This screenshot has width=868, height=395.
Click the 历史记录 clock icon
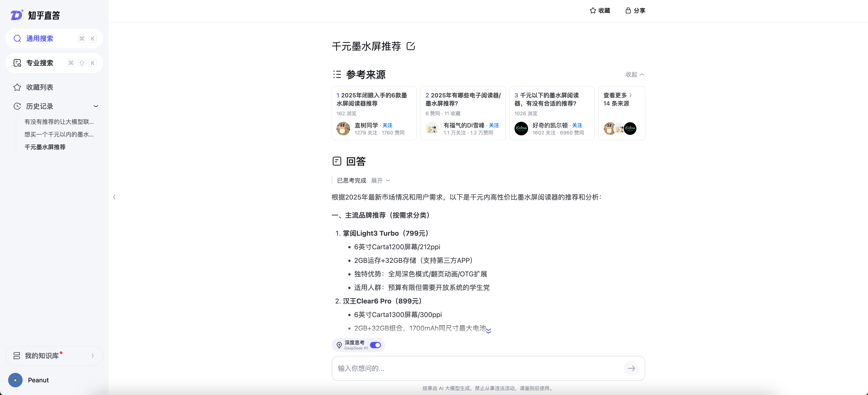click(x=17, y=106)
